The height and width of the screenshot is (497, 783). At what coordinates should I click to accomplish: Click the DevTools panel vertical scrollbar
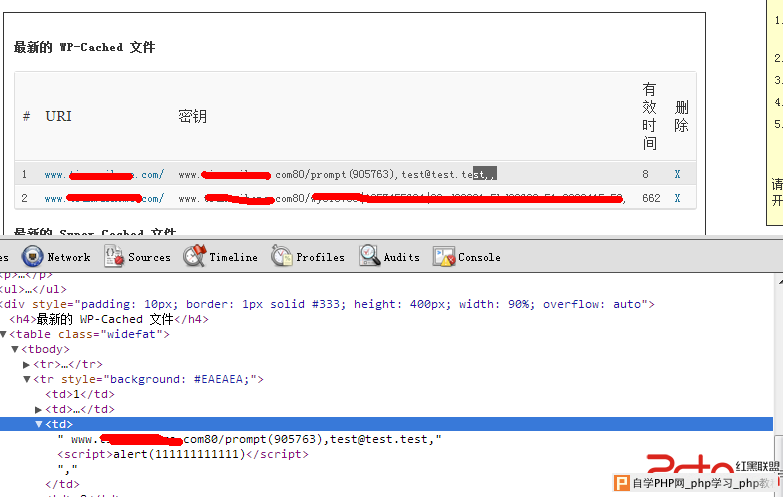coord(778,385)
